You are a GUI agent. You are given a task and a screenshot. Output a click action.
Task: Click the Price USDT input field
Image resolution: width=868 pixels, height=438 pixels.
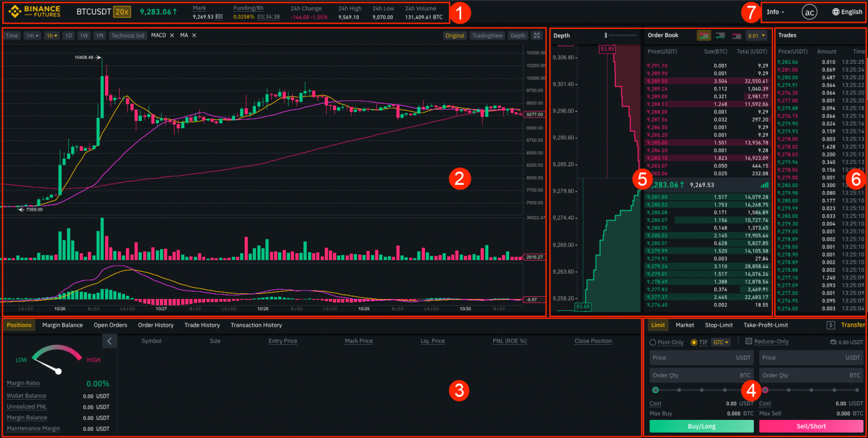tap(701, 357)
